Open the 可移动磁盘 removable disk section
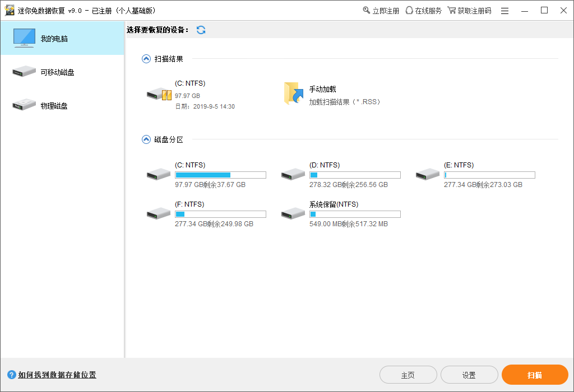 [62, 72]
